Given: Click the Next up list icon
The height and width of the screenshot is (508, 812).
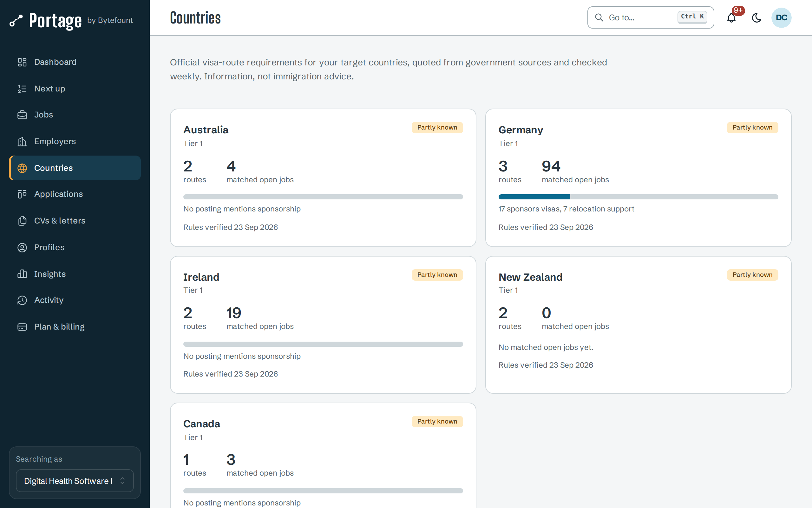Looking at the screenshot, I should coord(22,89).
